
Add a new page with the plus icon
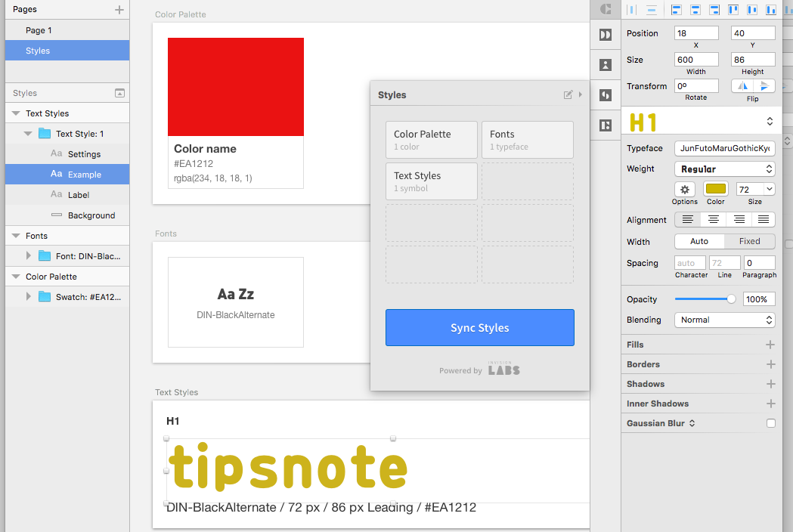click(x=119, y=10)
